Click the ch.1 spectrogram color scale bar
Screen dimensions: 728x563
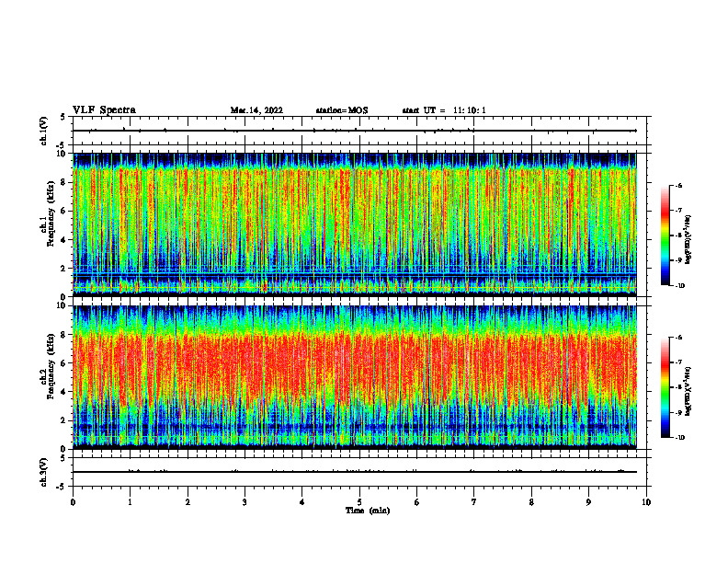click(x=665, y=236)
